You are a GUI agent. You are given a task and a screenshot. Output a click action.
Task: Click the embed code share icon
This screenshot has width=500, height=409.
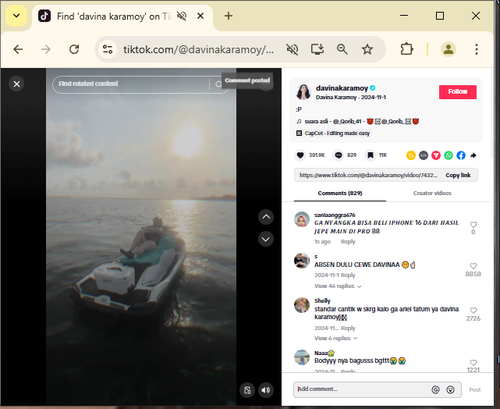423,155
